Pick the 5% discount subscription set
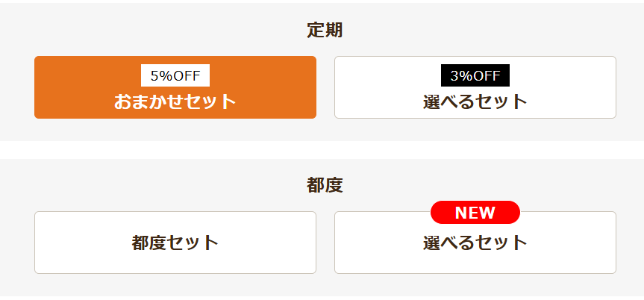The height and width of the screenshot is (300, 644). pos(175,87)
